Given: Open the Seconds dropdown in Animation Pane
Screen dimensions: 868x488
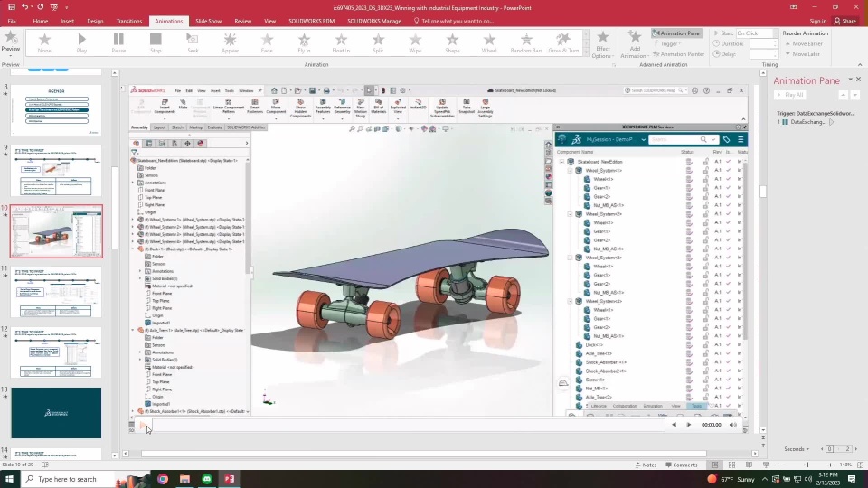Looking at the screenshot, I should pos(797,449).
